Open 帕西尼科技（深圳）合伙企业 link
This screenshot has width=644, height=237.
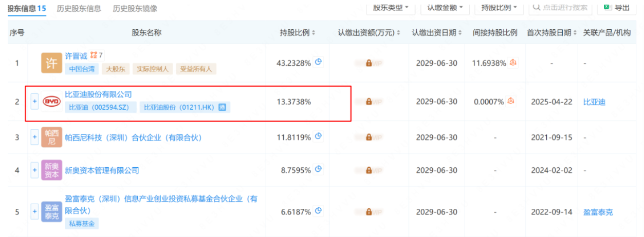134,137
